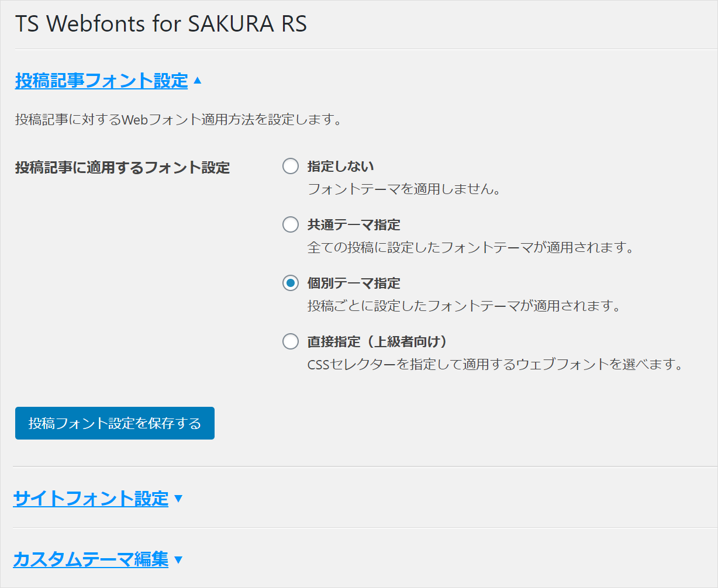Click the 指定しない option label
718x588 pixels.
(x=340, y=167)
